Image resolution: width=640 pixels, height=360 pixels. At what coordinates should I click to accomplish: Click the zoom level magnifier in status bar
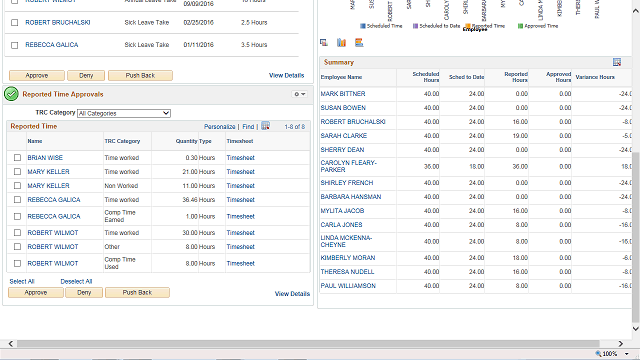coord(598,354)
